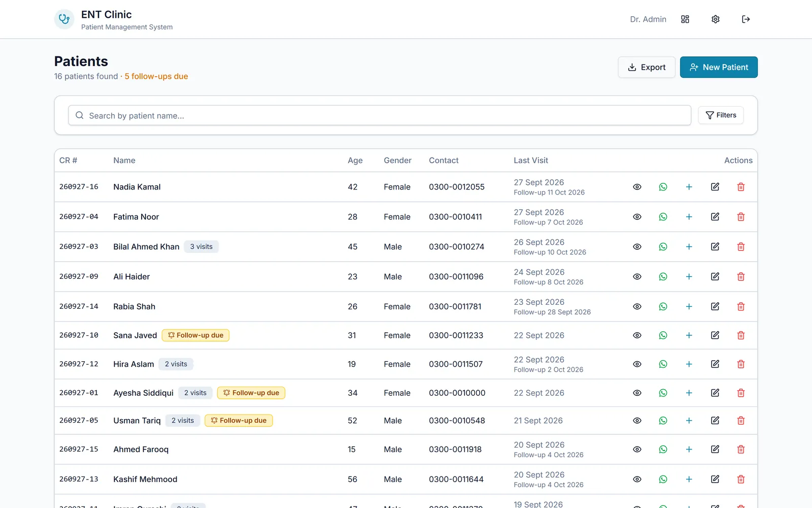
Task: Click Dr. Admin user label
Action: pos(648,19)
